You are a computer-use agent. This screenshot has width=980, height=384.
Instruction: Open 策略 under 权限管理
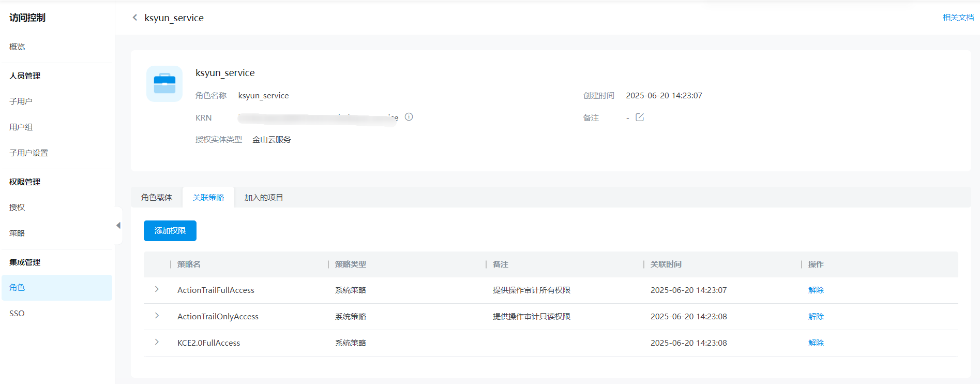pos(17,233)
